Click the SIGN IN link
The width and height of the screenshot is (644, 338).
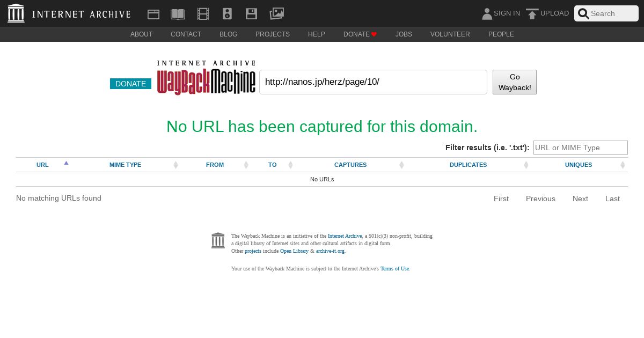click(x=507, y=13)
